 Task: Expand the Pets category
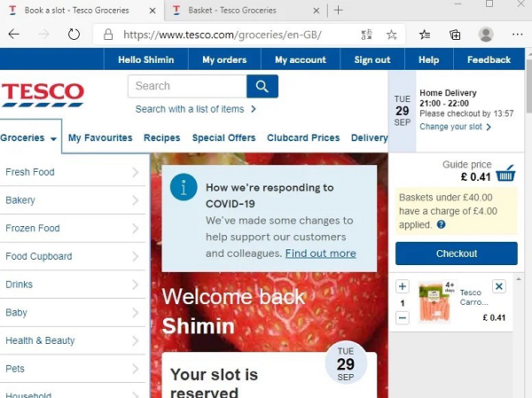click(x=73, y=369)
